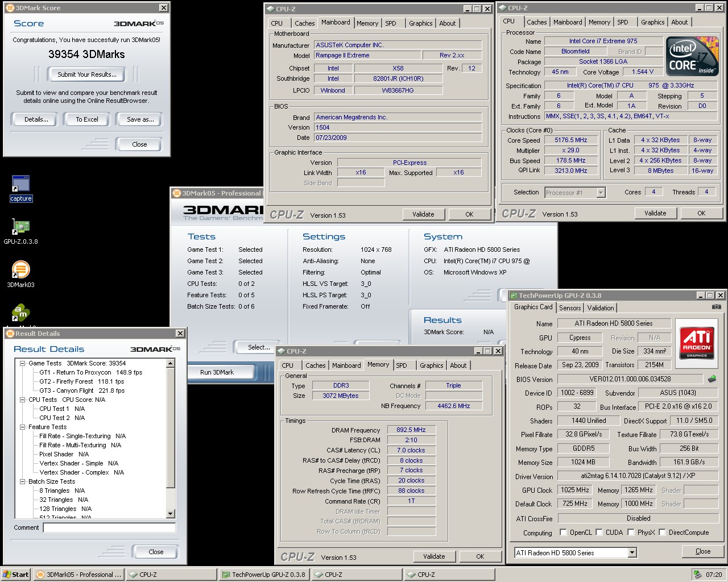728x582 pixels.
Task: Export results with the To Excel button
Action: click(87, 119)
